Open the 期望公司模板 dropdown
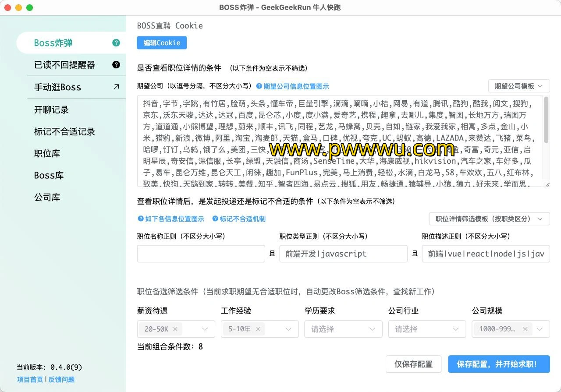Viewport: 561px width, 392px height. click(x=519, y=86)
